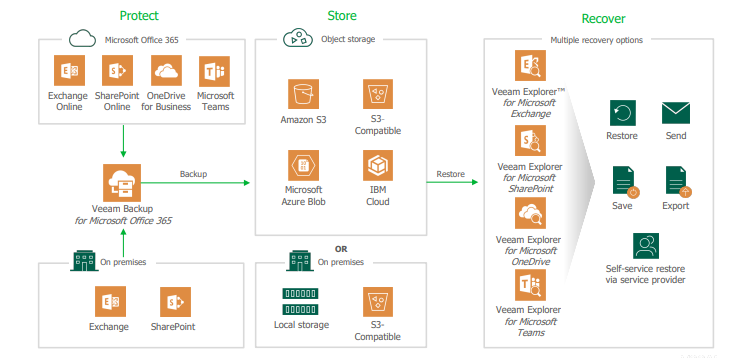This screenshot has height=360, width=742.
Task: Click the S3-Compatible icon under Object storage
Action: coord(378,94)
